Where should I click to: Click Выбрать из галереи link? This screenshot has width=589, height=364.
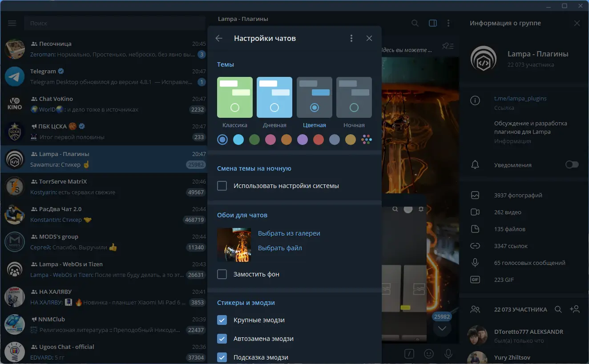coord(289,233)
